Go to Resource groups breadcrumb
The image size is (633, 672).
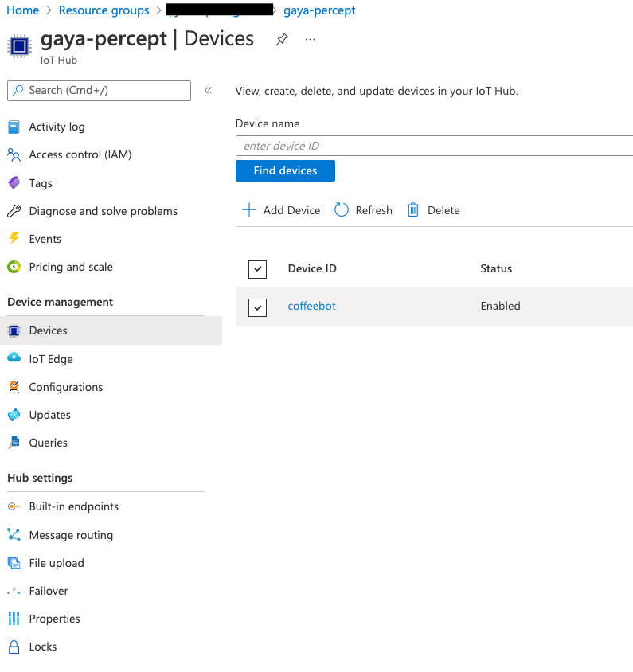(104, 10)
